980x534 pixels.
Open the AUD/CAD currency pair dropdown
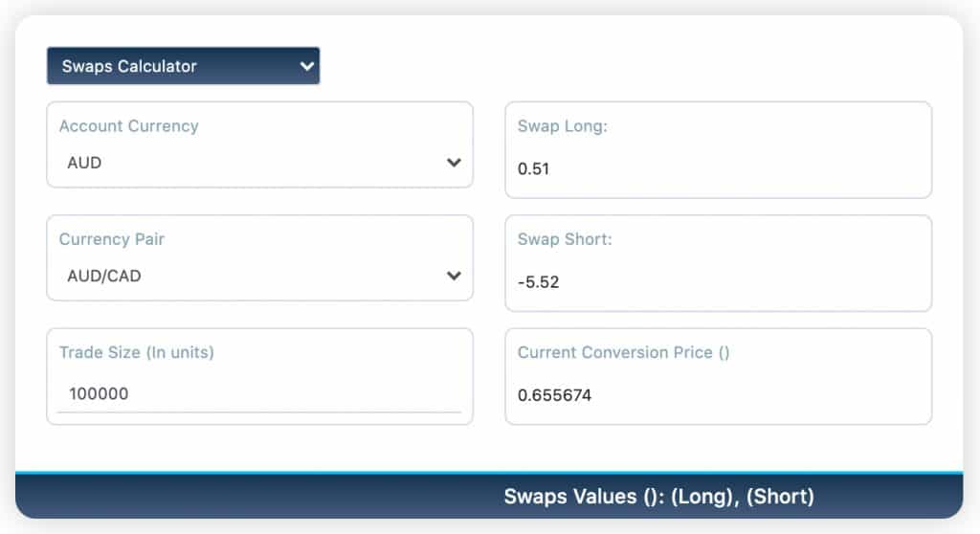pyautogui.click(x=258, y=276)
